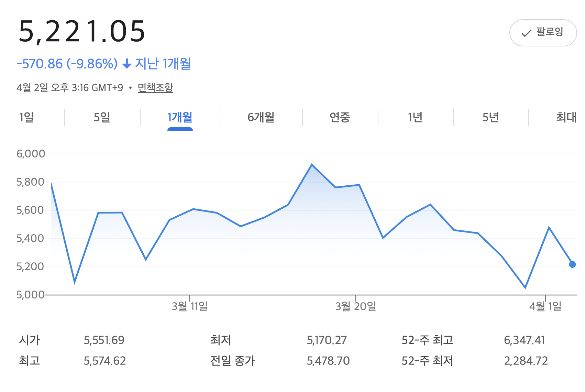Click the 전일 종가 value 5,478.70
This screenshot has height=392, width=585.
coord(328,361)
